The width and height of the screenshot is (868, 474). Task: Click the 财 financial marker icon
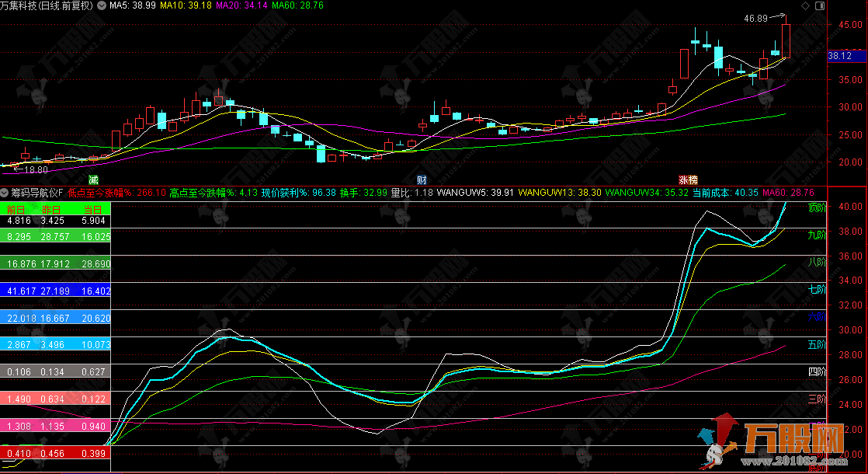point(422,179)
